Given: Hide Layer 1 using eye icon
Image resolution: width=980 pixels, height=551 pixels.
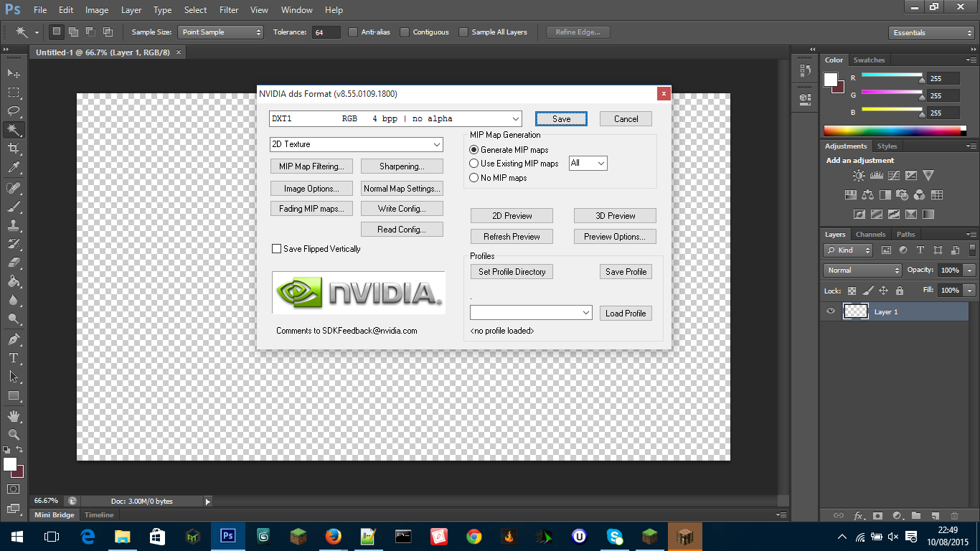Looking at the screenshot, I should pos(831,311).
